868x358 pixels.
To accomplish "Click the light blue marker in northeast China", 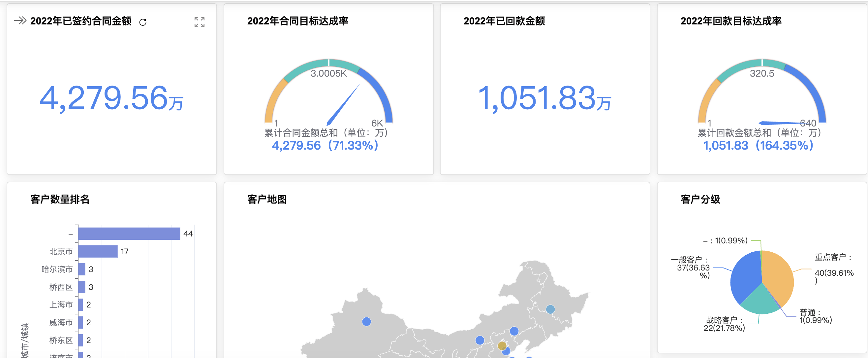I will click(550, 309).
